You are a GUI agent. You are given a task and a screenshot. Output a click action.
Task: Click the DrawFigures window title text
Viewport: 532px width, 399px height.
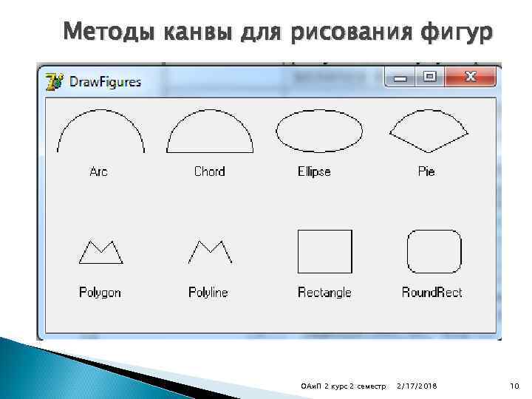[x=105, y=82]
